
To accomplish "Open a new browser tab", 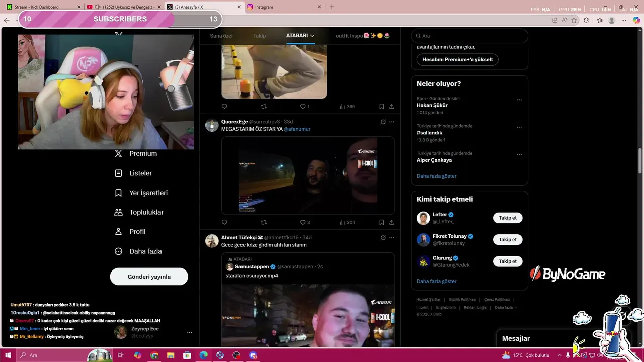I will (332, 7).
